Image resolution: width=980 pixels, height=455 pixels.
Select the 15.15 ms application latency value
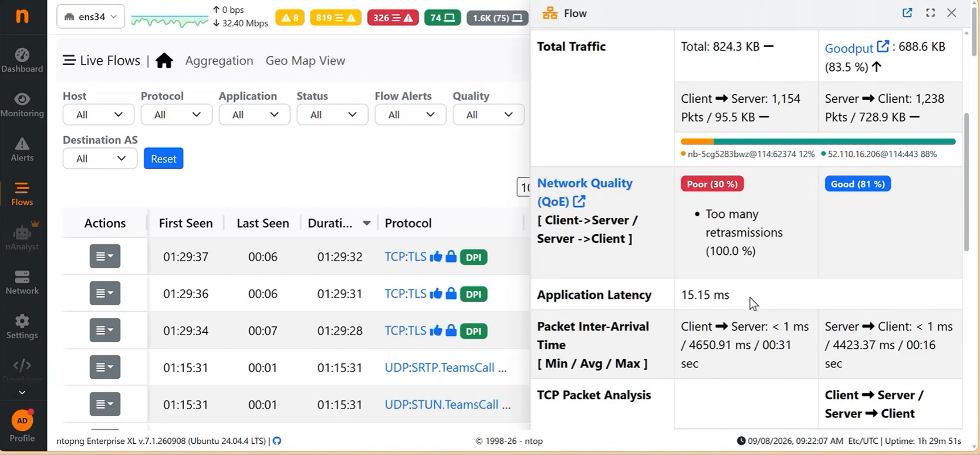(705, 295)
